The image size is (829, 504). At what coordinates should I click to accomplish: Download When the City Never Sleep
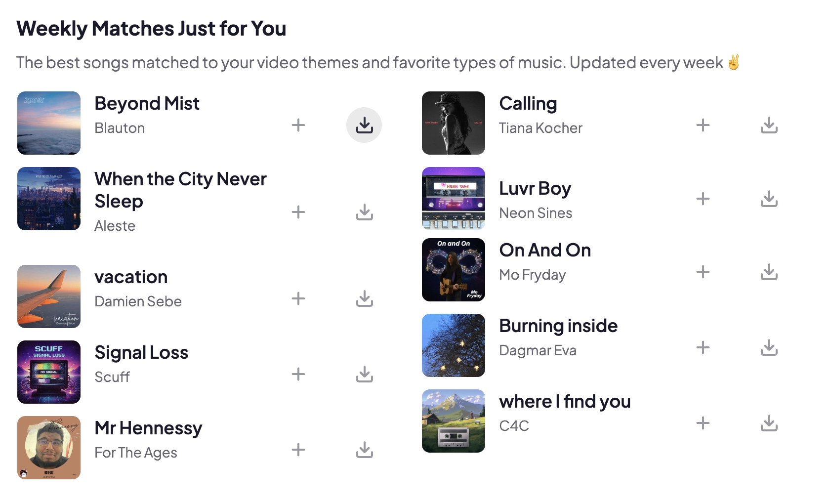coord(365,212)
